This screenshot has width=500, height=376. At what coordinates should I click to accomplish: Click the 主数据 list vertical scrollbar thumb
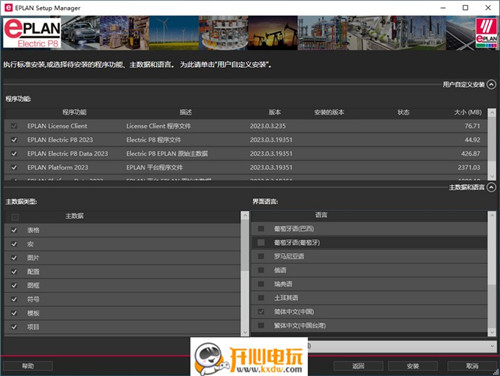(x=245, y=245)
